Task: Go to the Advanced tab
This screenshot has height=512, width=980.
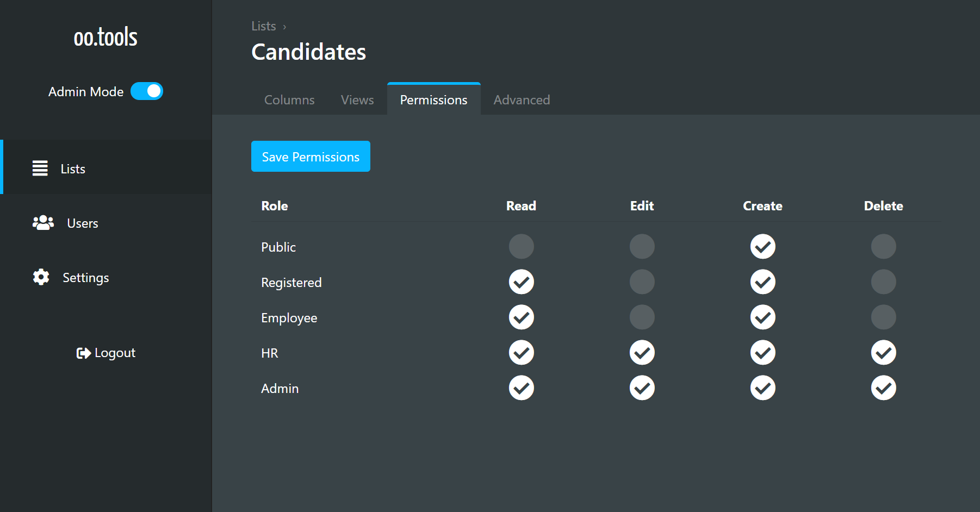Action: (x=522, y=100)
